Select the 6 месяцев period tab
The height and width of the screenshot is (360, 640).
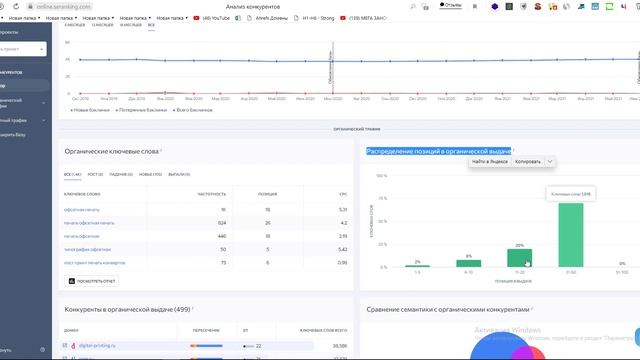75,25
